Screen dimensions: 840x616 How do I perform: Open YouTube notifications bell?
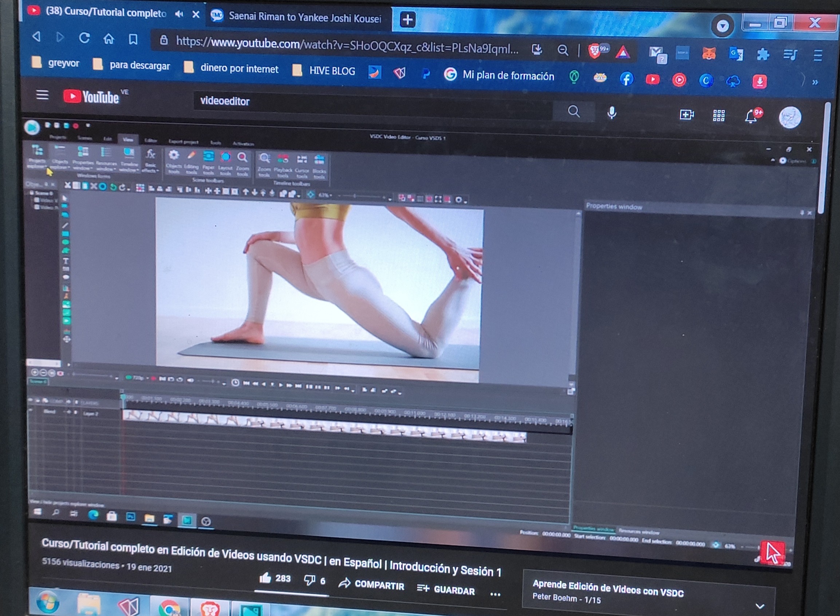[751, 116]
